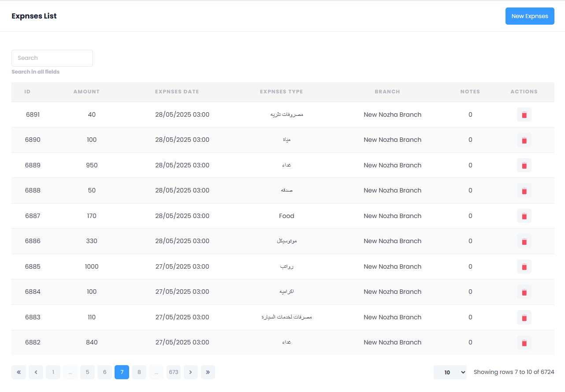Sort by the ID column header
Screen dimensions: 565x392
(x=27, y=92)
